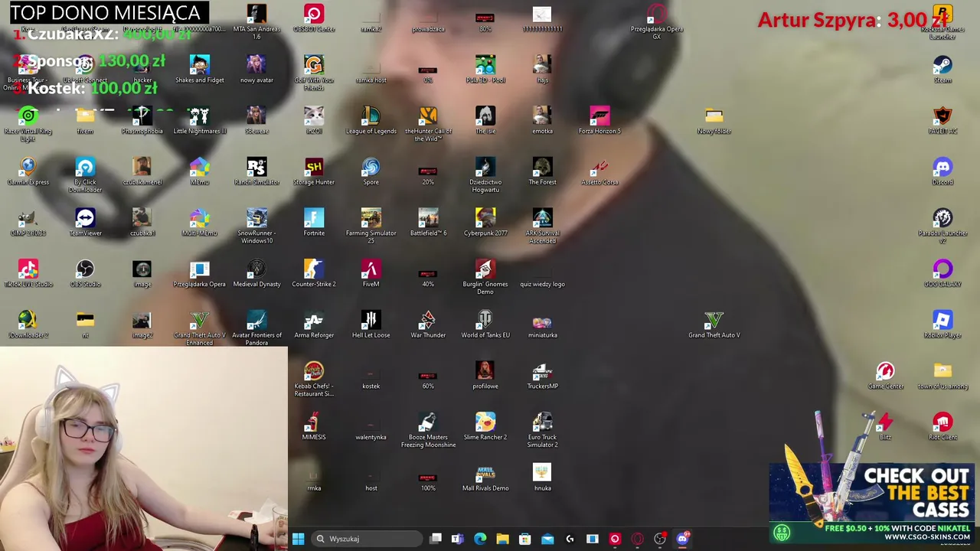This screenshot has width=980, height=551.
Task: Launch Fortnite desktop shortcut
Action: click(314, 223)
